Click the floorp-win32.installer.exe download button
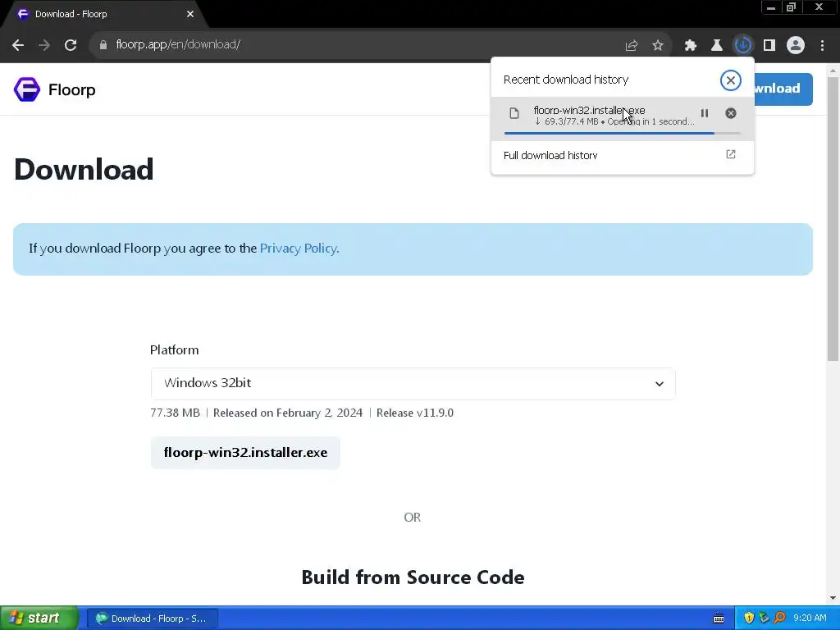The width and height of the screenshot is (840, 630). [x=245, y=453]
